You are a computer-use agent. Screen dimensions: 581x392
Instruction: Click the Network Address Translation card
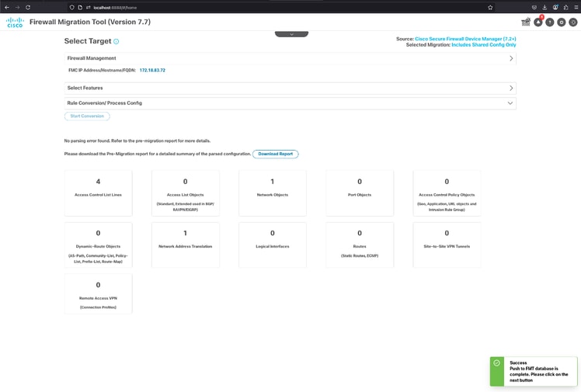pyautogui.click(x=186, y=245)
